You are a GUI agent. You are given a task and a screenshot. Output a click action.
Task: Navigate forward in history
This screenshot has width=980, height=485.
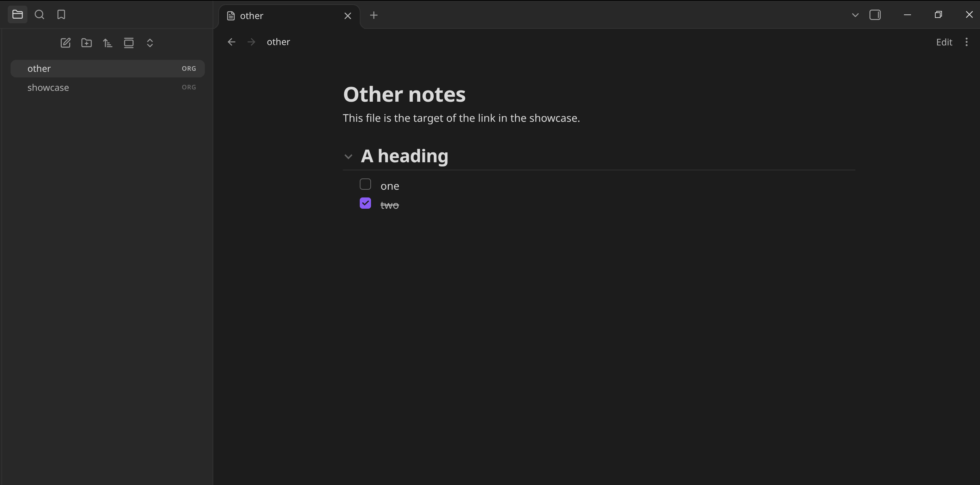(251, 42)
